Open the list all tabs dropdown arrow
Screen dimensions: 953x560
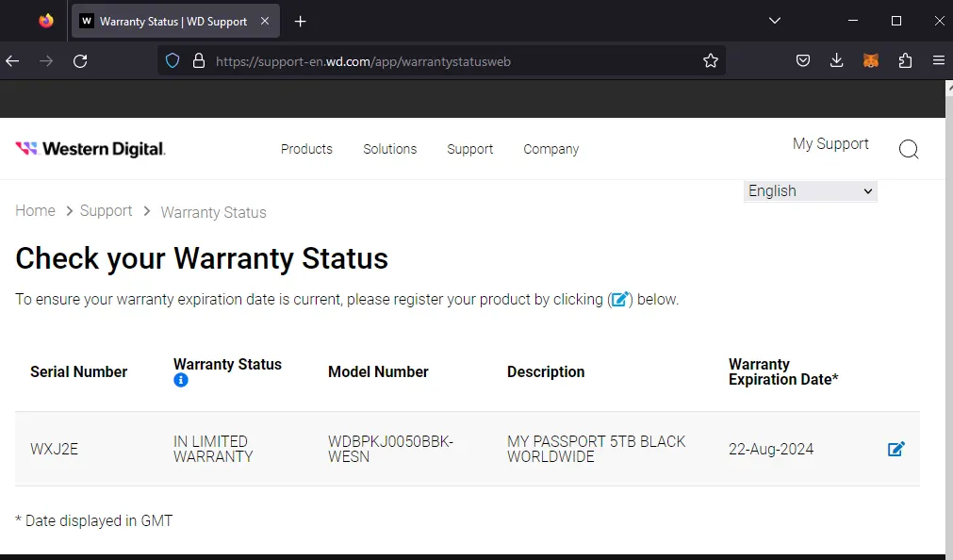click(774, 21)
